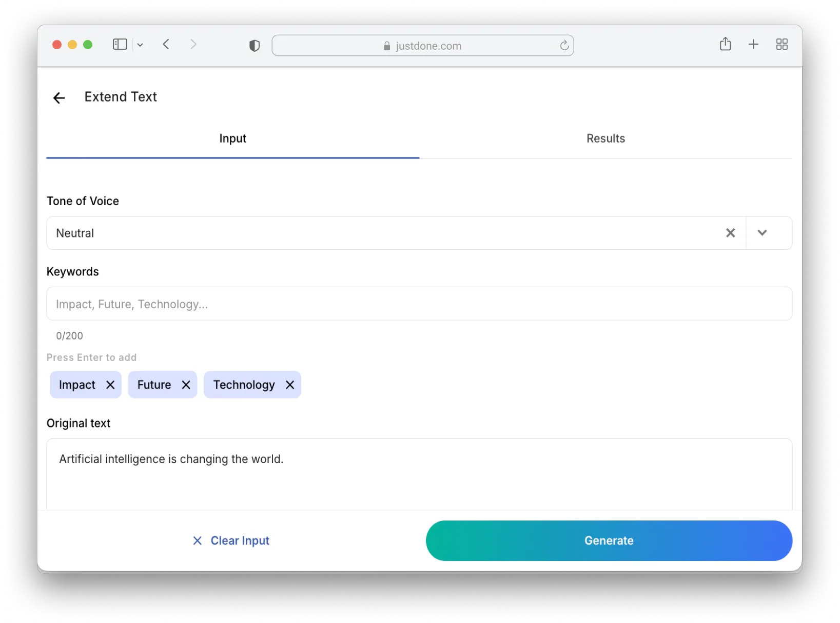The width and height of the screenshot is (840, 623).
Task: Open a new browser tab
Action: 753,45
